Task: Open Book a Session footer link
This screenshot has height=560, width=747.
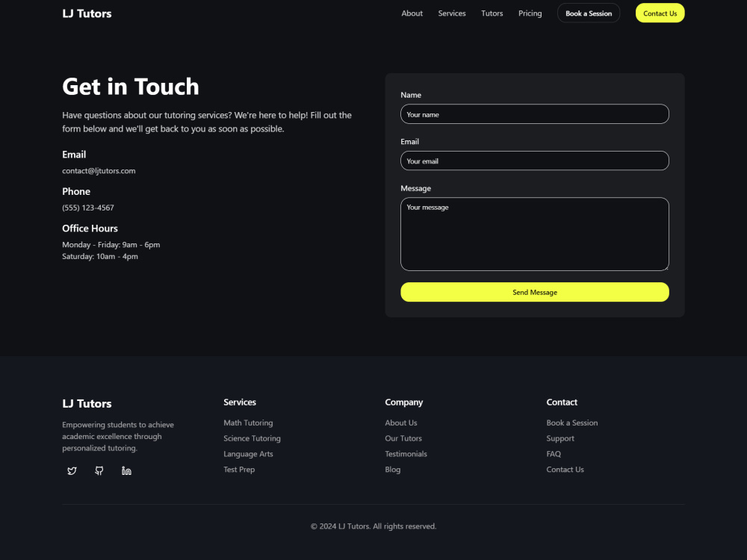Action: (x=571, y=423)
